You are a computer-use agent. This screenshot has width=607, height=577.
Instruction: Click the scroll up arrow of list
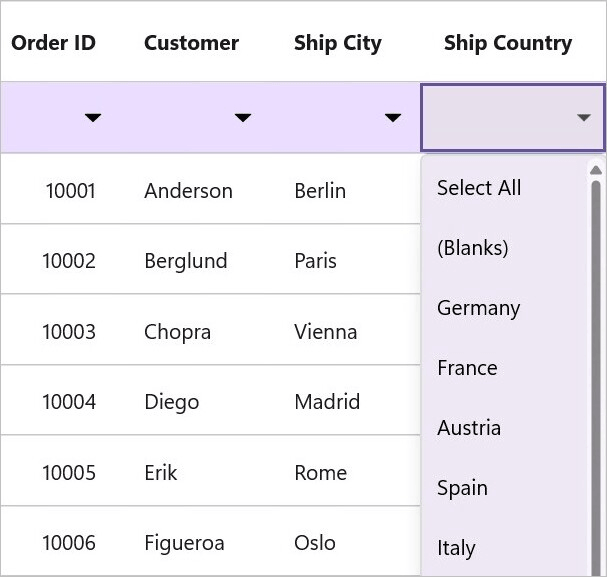(596, 170)
